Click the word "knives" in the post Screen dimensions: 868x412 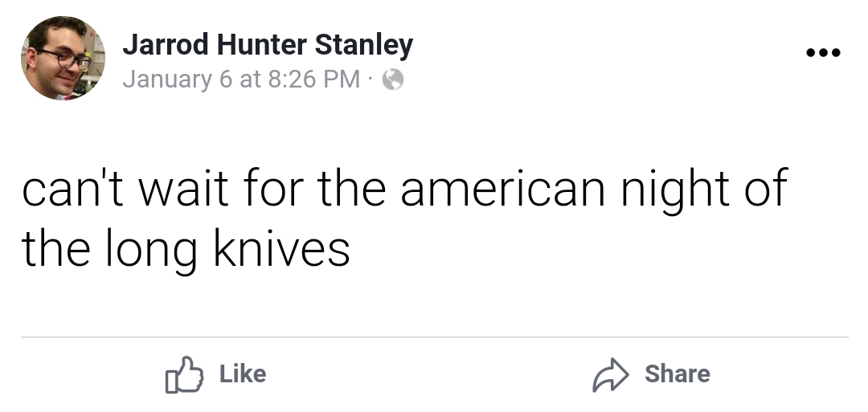tap(282, 247)
